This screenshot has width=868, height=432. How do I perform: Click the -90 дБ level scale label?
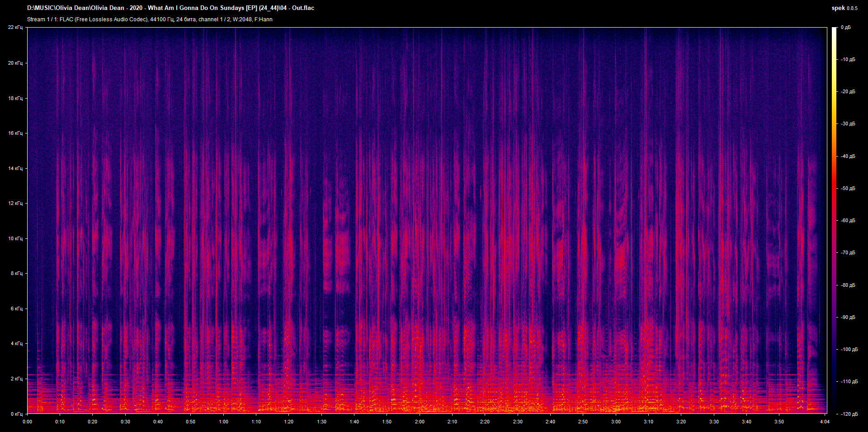(848, 318)
